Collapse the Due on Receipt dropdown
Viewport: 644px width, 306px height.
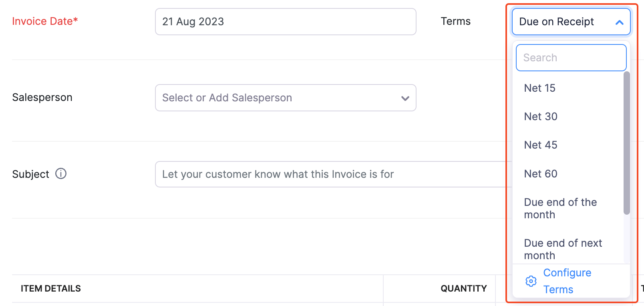click(571, 22)
